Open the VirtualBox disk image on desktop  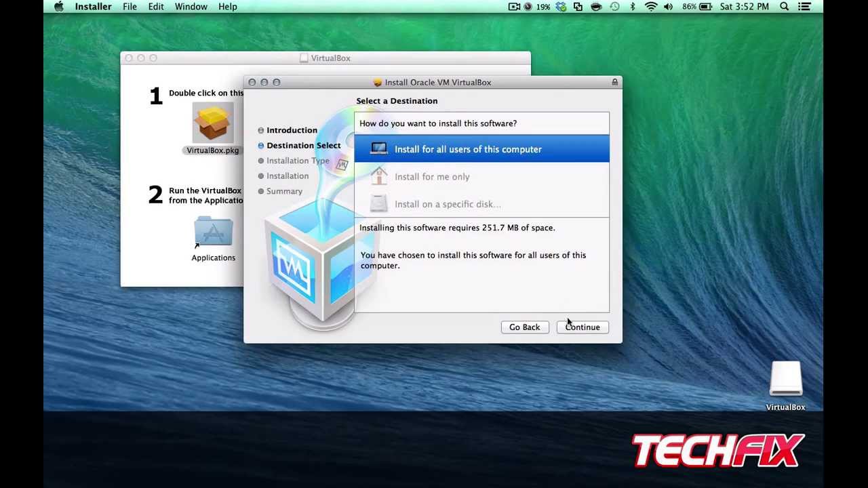785,380
